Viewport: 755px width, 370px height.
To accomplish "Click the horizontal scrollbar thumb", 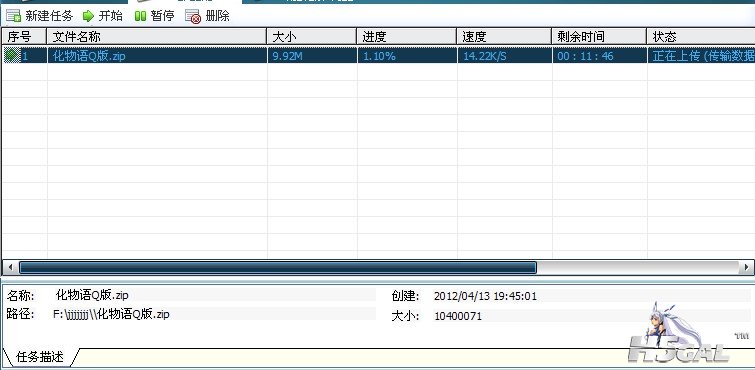I will click(x=278, y=267).
